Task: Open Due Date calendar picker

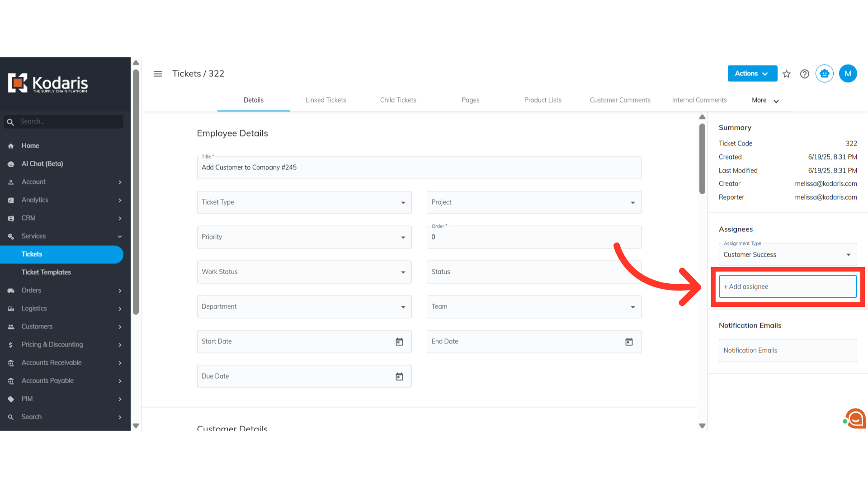Action: click(399, 376)
